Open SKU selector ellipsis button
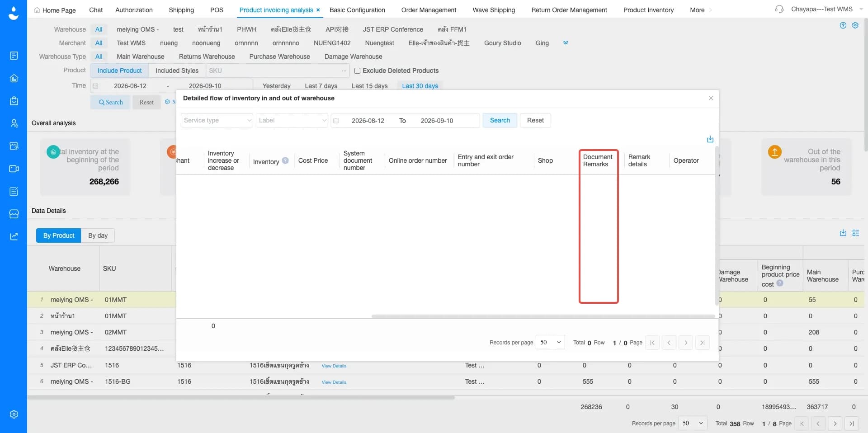The image size is (868, 433). [344, 71]
